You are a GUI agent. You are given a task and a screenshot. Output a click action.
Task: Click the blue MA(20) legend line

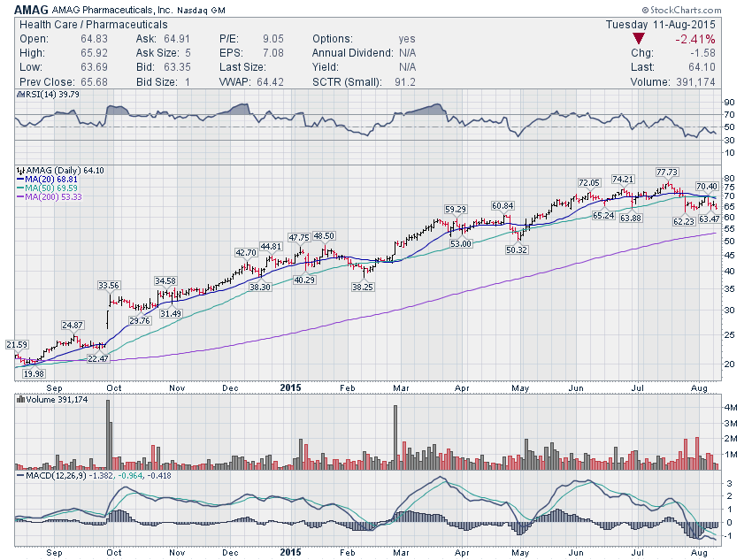[x=20, y=180]
